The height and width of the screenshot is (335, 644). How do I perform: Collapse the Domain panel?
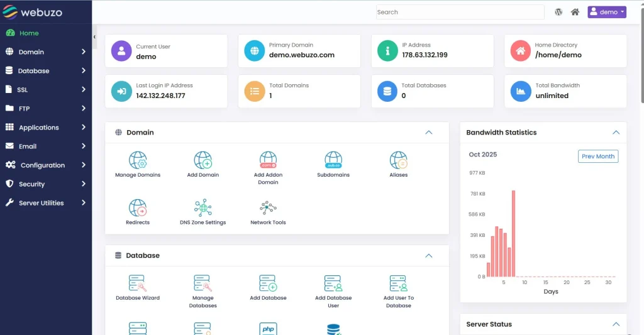429,133
